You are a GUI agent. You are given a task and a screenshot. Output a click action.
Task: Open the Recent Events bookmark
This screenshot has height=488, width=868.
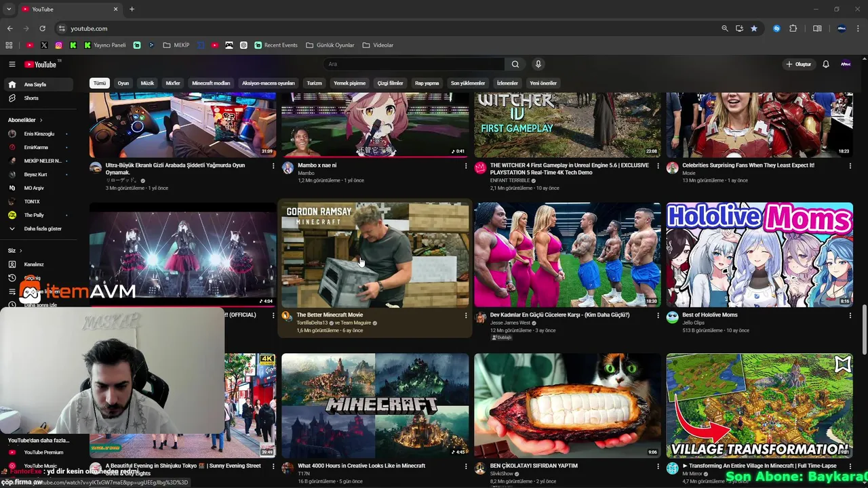(276, 45)
